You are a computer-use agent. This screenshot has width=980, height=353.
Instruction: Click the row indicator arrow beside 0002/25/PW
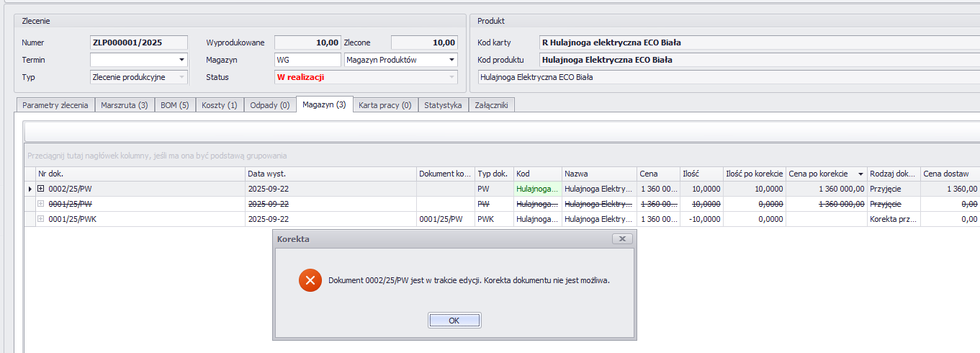pyautogui.click(x=30, y=189)
